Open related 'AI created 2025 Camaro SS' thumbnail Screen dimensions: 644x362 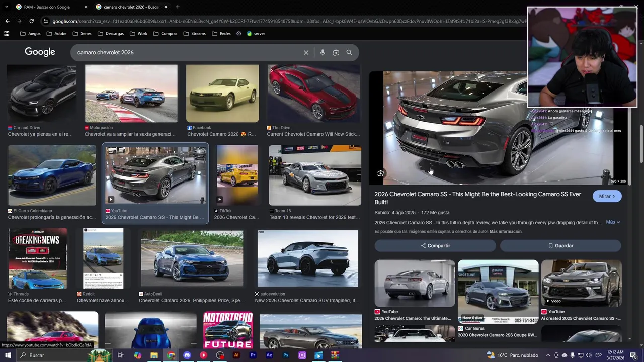point(582,284)
